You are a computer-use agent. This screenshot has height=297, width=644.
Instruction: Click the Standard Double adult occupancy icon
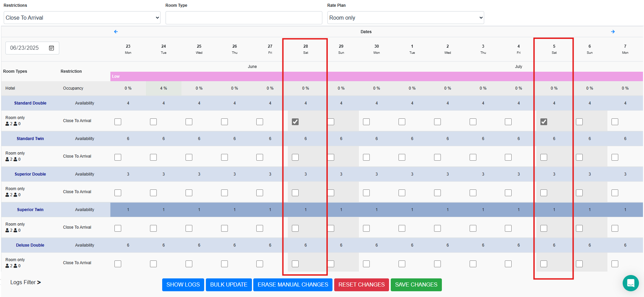[x=7, y=124]
